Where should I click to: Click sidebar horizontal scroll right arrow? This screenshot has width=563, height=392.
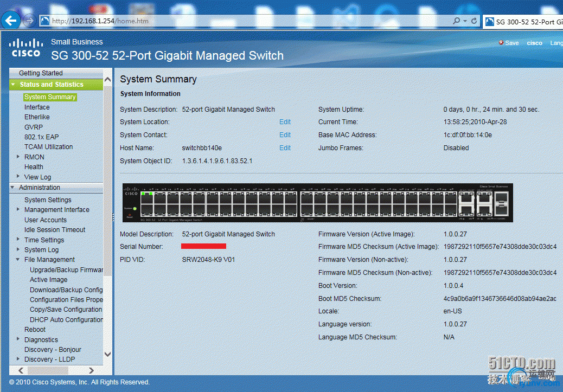pos(91,370)
